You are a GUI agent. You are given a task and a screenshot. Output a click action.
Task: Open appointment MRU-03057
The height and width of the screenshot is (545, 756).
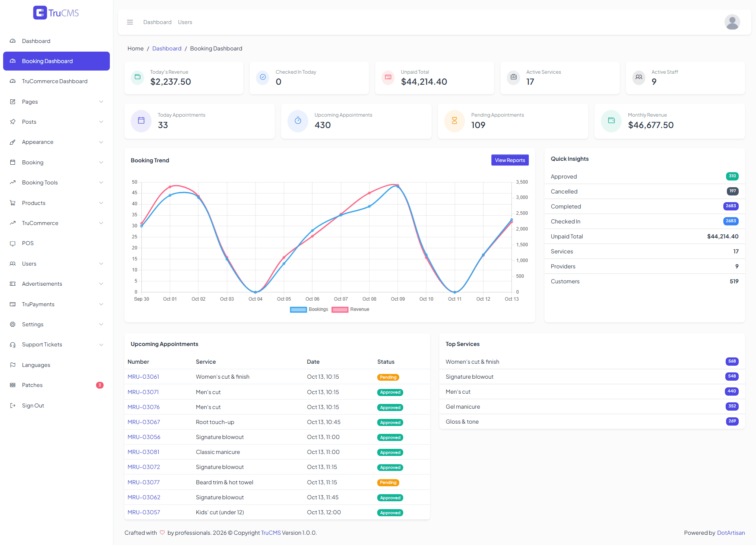pos(144,512)
